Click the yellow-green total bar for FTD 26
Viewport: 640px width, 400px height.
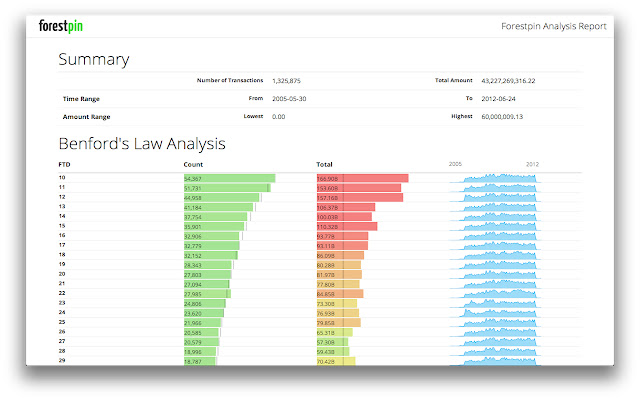click(x=335, y=332)
